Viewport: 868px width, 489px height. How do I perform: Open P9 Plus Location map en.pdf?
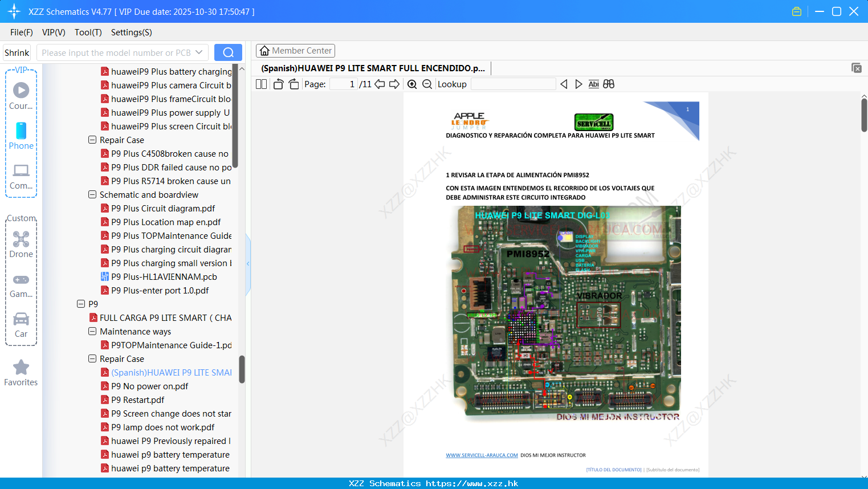tap(166, 222)
